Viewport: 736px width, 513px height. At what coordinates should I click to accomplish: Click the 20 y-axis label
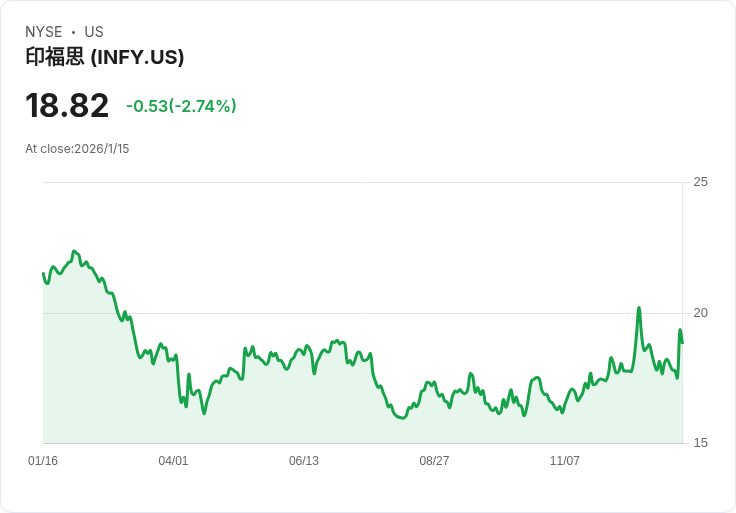tap(700, 313)
